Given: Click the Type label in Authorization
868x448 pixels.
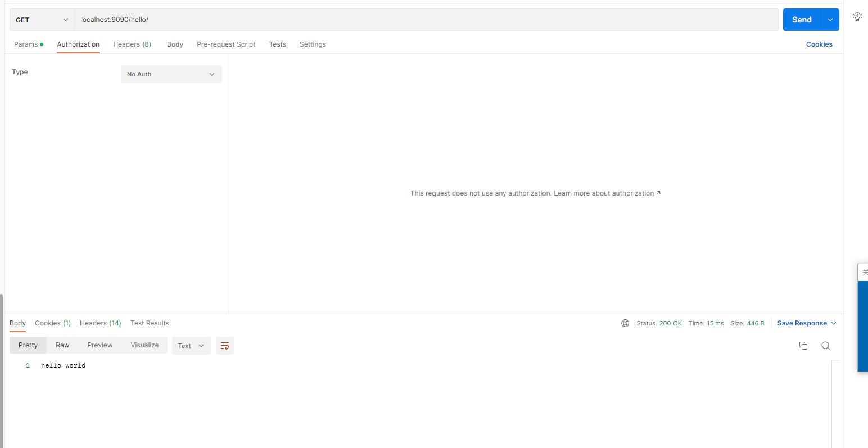Looking at the screenshot, I should click(20, 72).
